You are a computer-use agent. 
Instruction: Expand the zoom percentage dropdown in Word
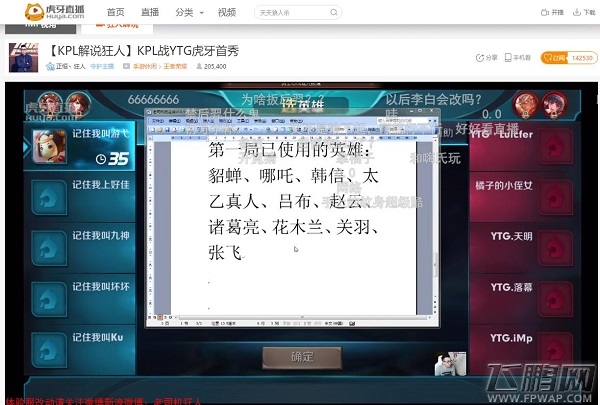[x=349, y=130]
